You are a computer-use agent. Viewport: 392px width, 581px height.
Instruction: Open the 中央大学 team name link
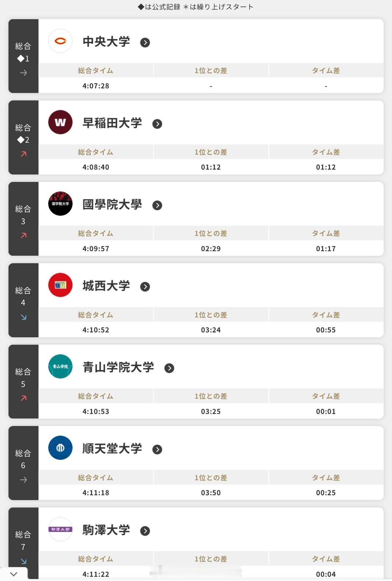click(x=106, y=42)
